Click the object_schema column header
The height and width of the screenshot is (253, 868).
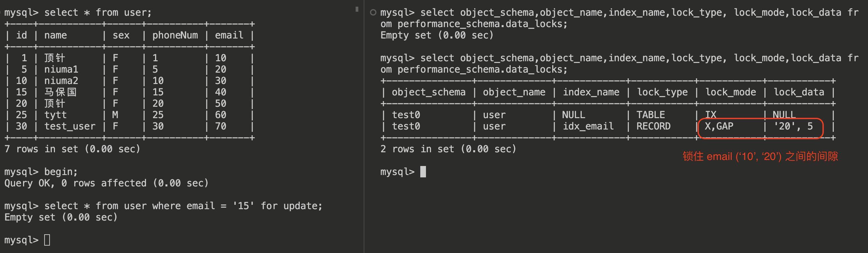click(428, 92)
